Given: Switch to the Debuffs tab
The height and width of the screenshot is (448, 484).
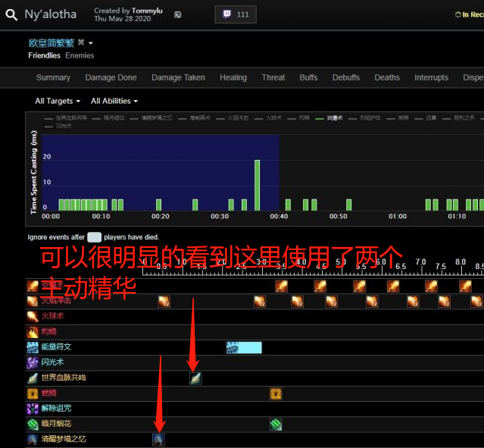Looking at the screenshot, I should click(x=345, y=77).
